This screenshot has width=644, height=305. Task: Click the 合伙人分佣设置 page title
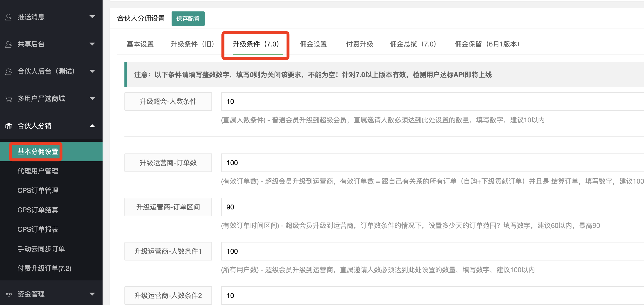[x=141, y=18]
